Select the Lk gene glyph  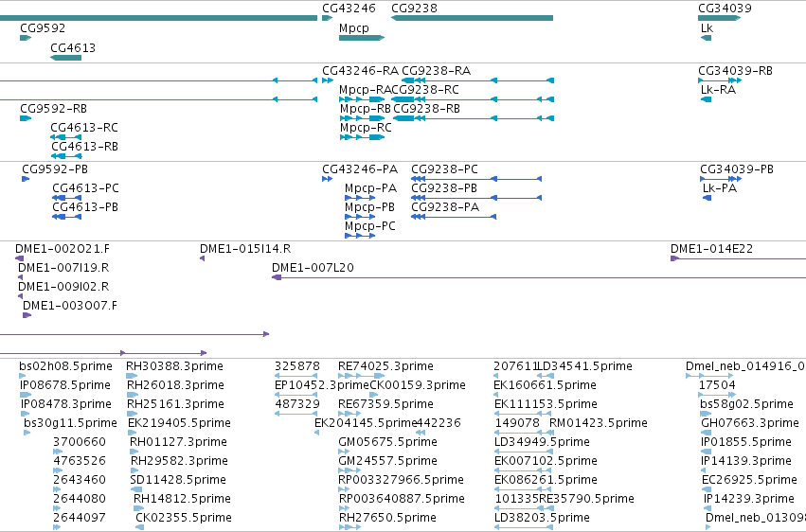point(707,38)
